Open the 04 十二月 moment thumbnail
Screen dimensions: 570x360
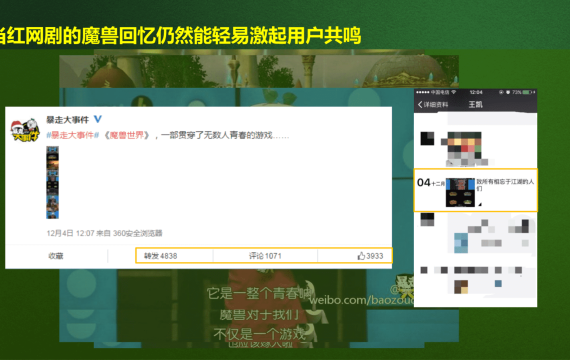[x=460, y=192]
